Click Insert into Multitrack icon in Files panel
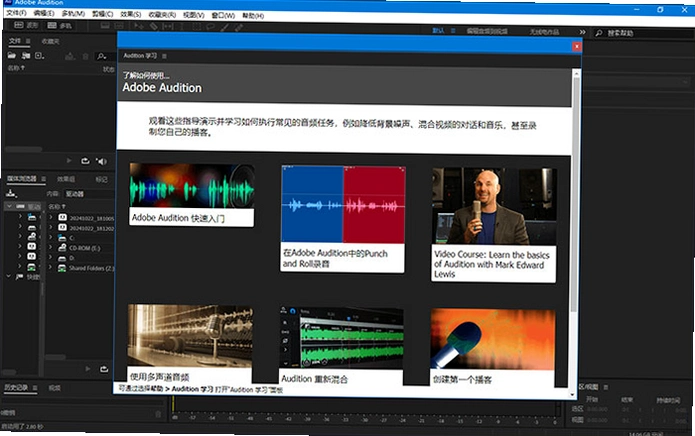The height and width of the screenshot is (436, 695). (x=70, y=56)
